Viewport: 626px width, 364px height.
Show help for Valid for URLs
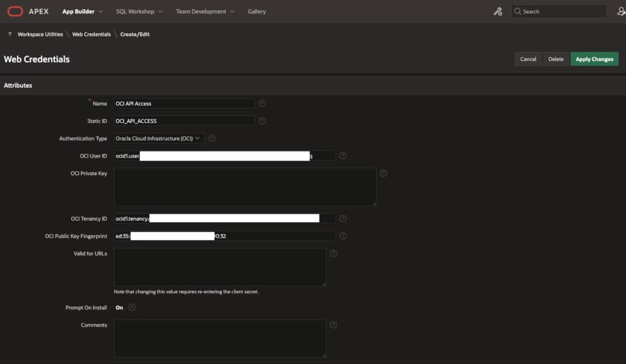coord(333,253)
